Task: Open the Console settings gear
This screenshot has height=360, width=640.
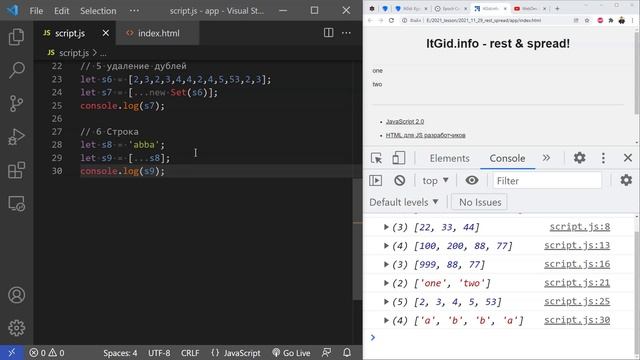Action: [626, 180]
